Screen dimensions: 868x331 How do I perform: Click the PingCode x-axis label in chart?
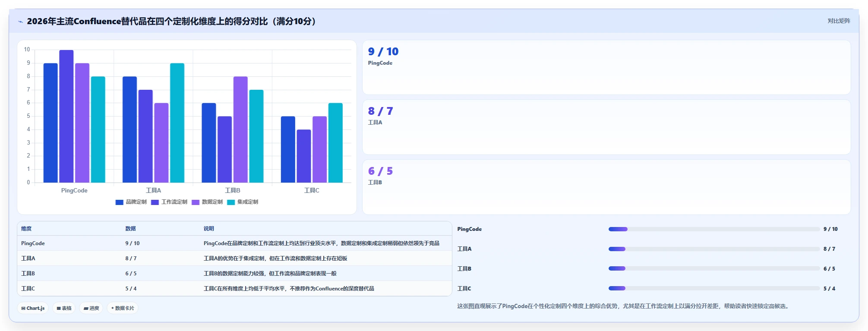click(x=74, y=190)
